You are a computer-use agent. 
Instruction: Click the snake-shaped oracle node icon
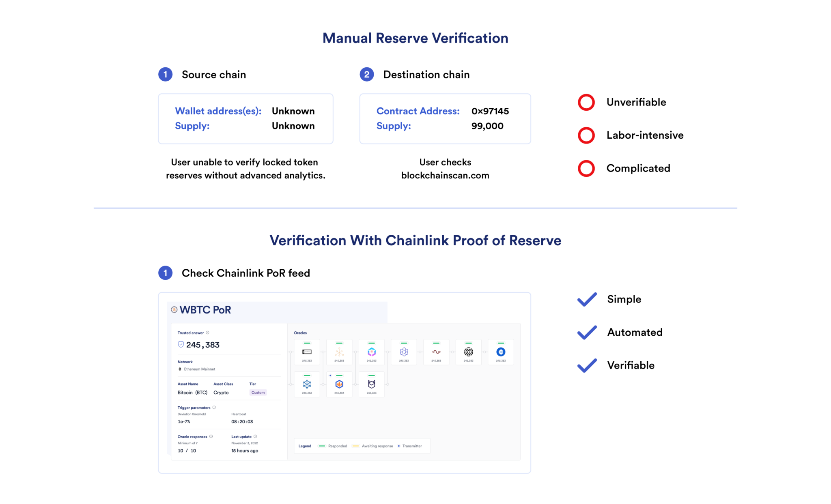[437, 352]
